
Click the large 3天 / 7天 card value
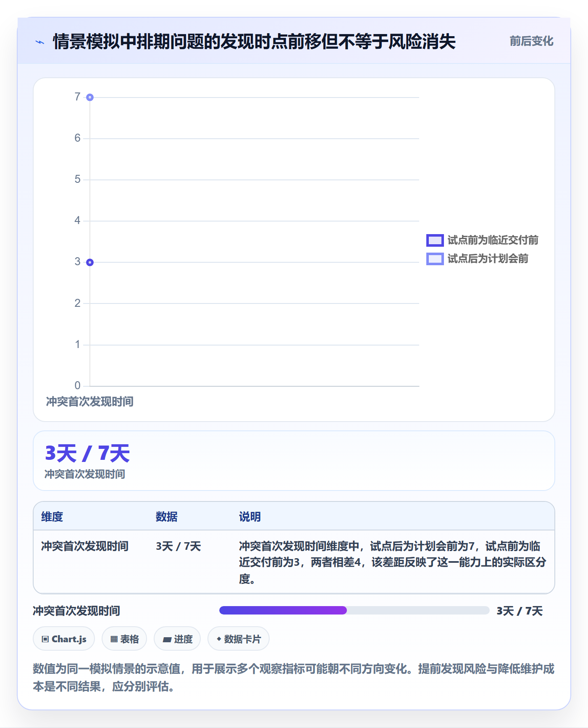coord(87,453)
